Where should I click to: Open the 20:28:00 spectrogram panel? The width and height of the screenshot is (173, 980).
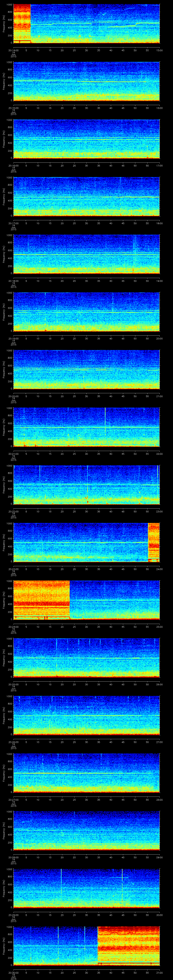(x=86, y=831)
